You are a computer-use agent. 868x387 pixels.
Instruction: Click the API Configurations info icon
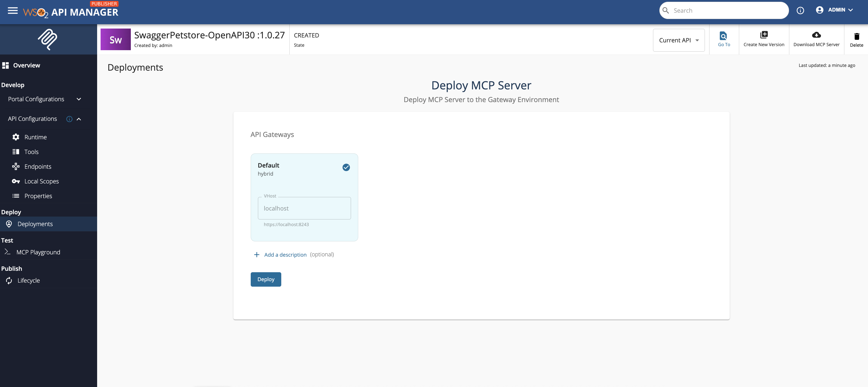coord(69,119)
